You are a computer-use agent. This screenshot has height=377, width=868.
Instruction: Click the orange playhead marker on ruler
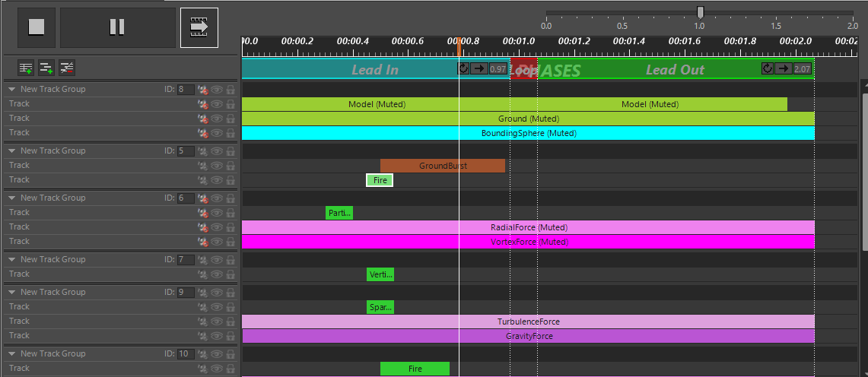[x=459, y=48]
